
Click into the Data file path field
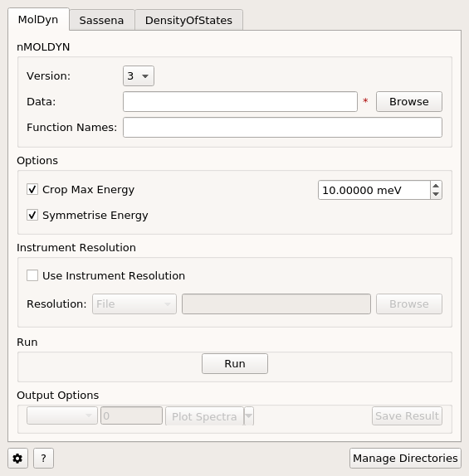point(240,102)
